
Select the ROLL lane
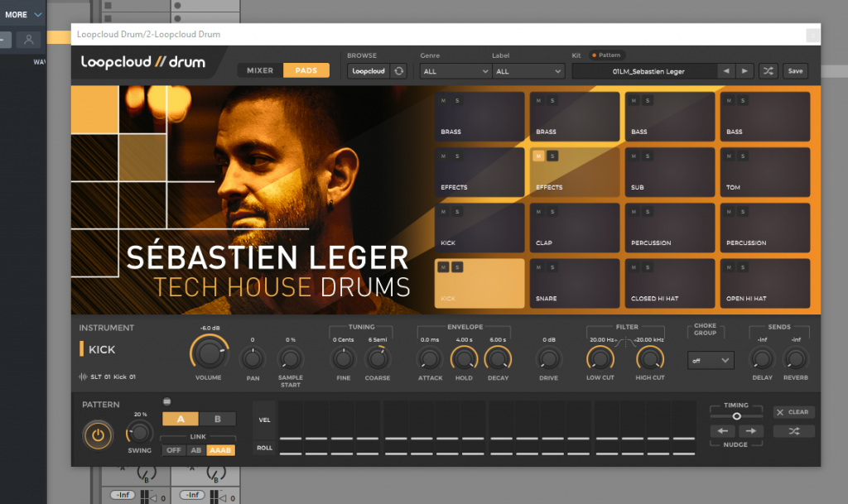(264, 448)
